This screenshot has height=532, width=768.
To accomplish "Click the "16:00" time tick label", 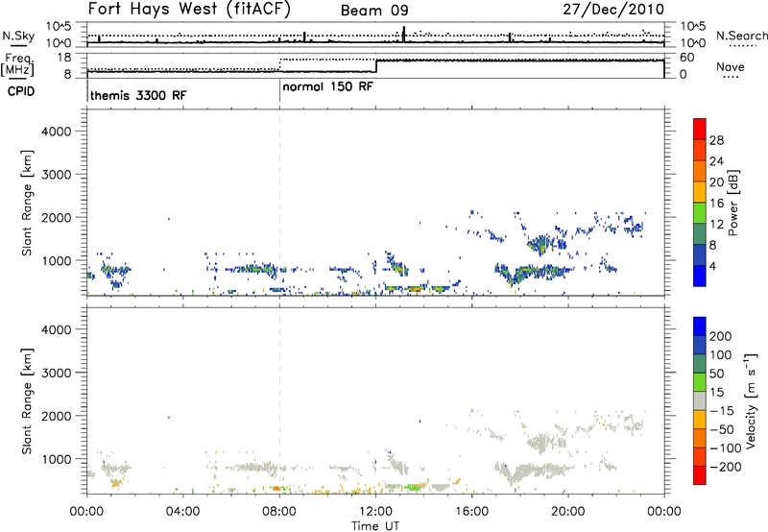I will click(x=471, y=512).
